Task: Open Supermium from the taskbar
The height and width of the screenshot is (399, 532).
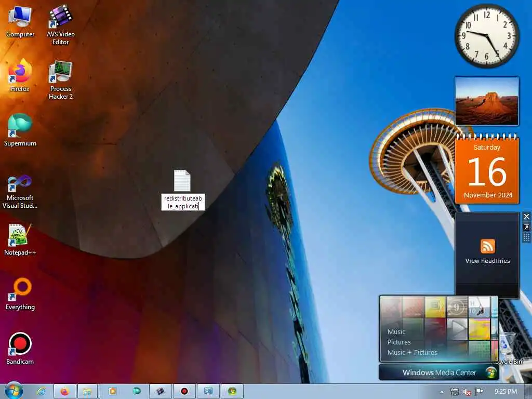Action: coord(137,392)
